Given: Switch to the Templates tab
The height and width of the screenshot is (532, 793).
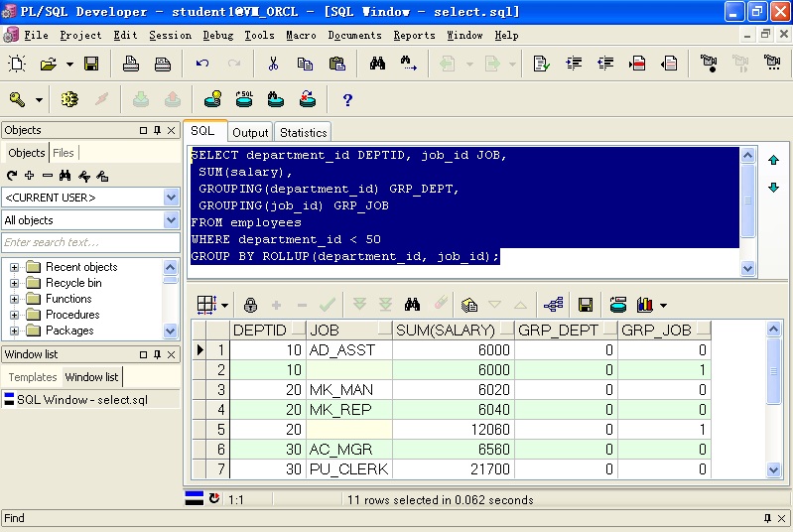Looking at the screenshot, I should click(x=33, y=377).
